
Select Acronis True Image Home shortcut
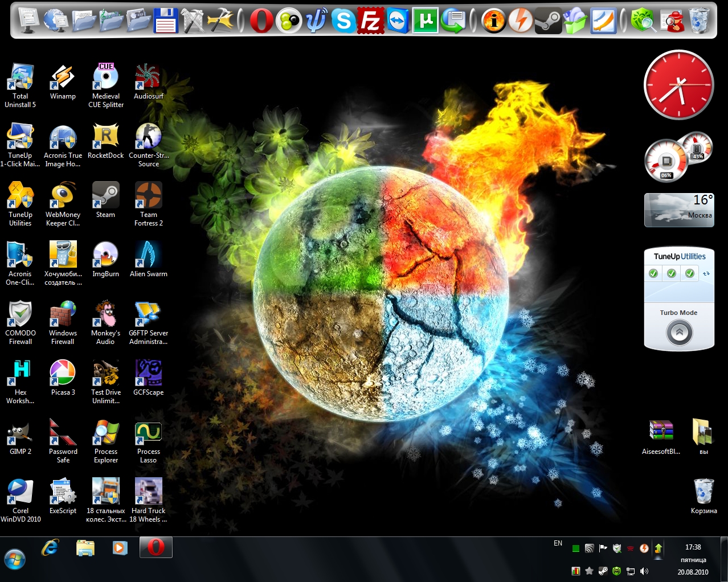point(63,145)
